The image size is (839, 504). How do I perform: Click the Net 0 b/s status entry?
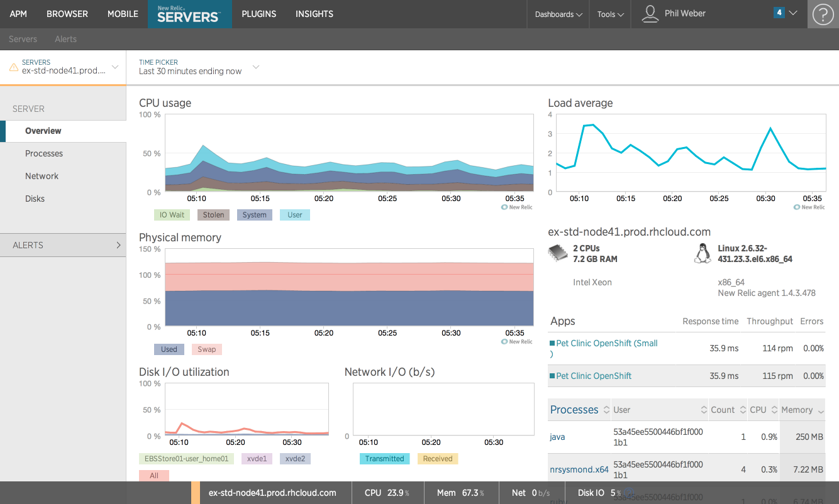pos(531,493)
